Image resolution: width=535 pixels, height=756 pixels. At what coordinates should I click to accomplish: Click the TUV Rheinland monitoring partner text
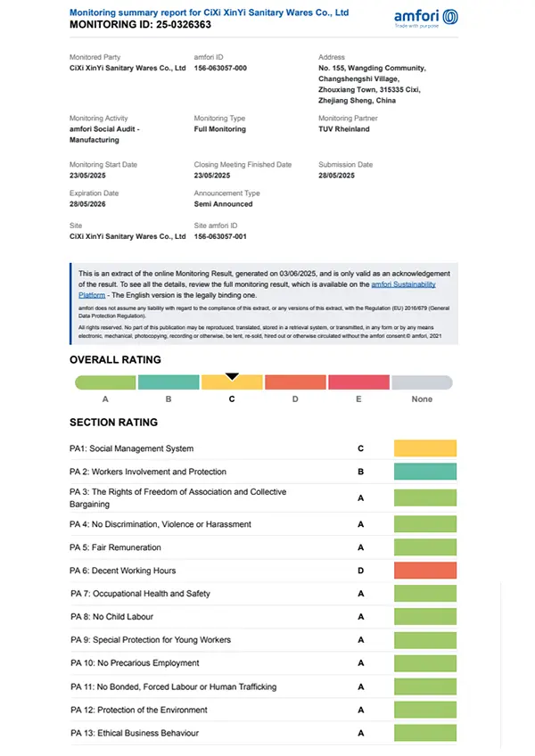(x=344, y=129)
